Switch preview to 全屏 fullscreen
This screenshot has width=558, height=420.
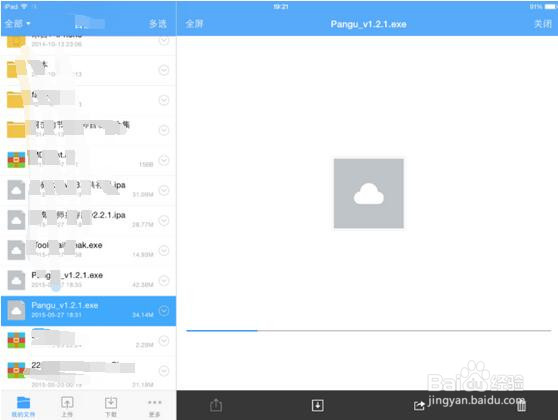coord(194,24)
